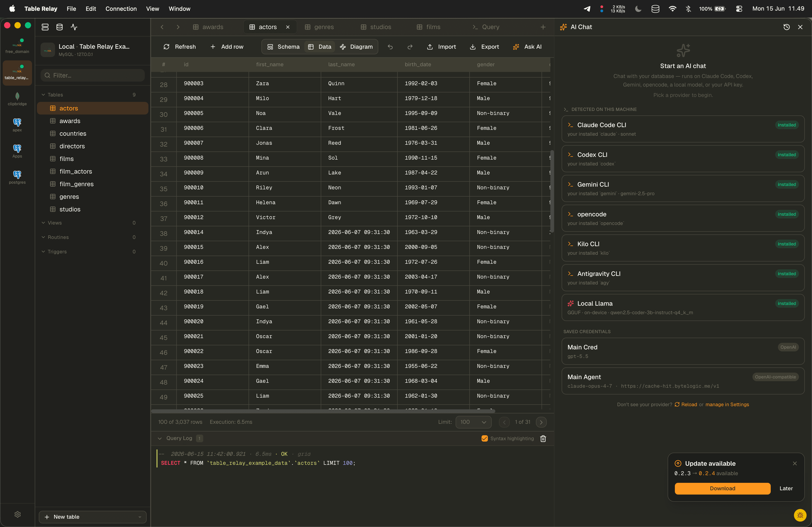Switch to the films tab
The width and height of the screenshot is (812, 527).
coord(429,27)
